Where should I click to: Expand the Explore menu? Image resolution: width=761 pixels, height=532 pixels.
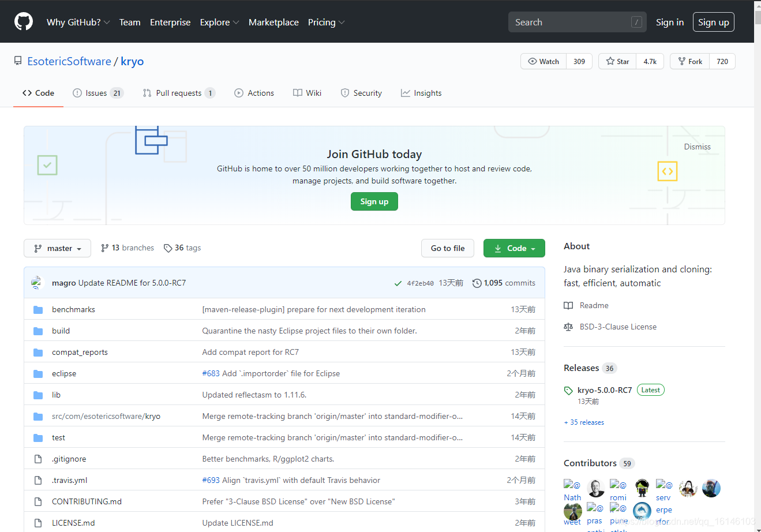click(x=219, y=22)
